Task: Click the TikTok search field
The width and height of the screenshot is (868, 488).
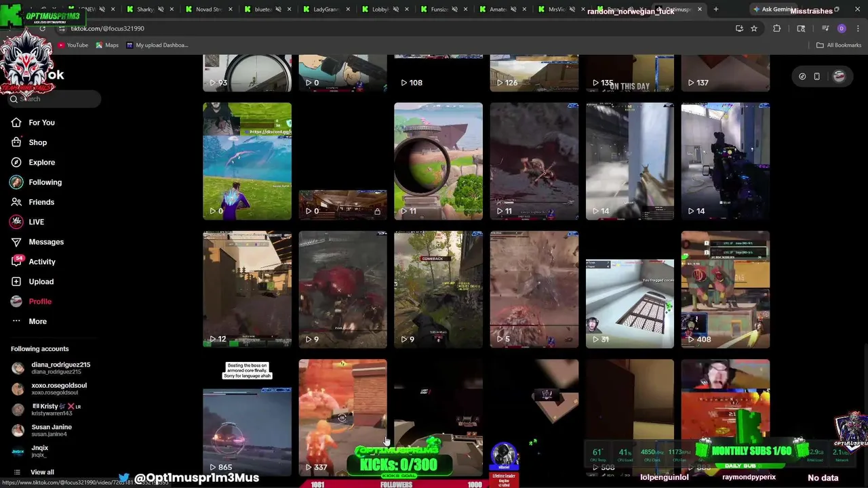Action: [54, 99]
